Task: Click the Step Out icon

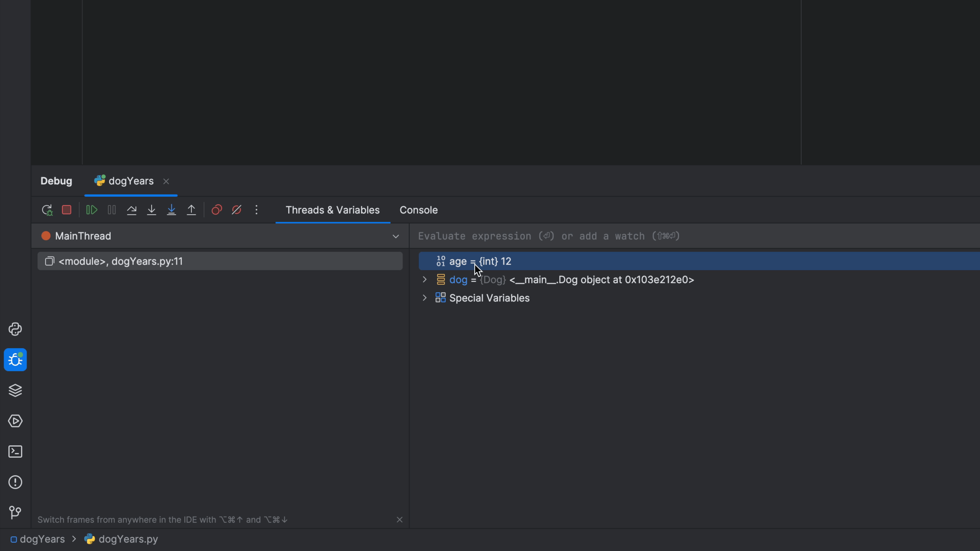Action: (191, 209)
